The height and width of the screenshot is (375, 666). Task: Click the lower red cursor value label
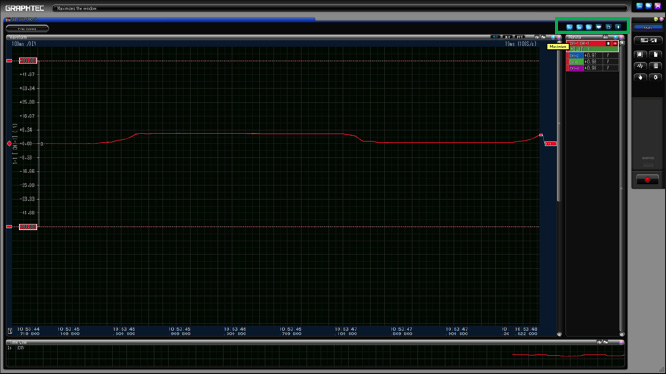click(x=28, y=227)
